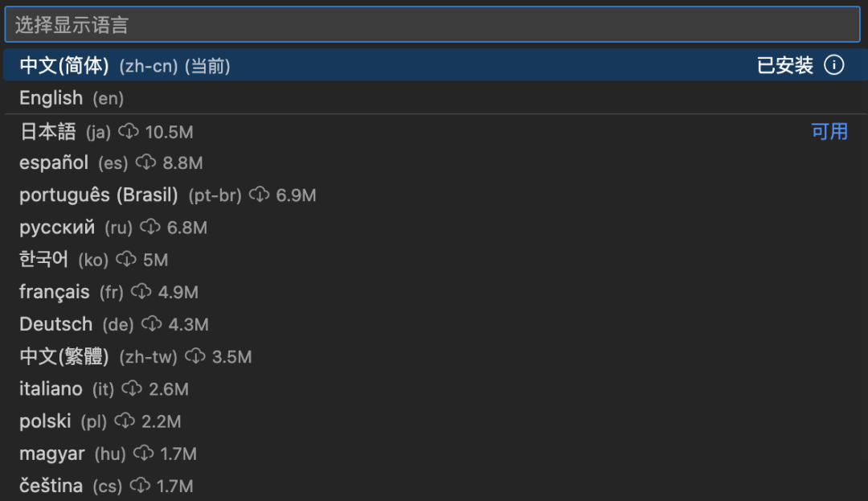Click the cloud icon next to Deutsch
The height and width of the screenshot is (501, 868).
[152, 324]
